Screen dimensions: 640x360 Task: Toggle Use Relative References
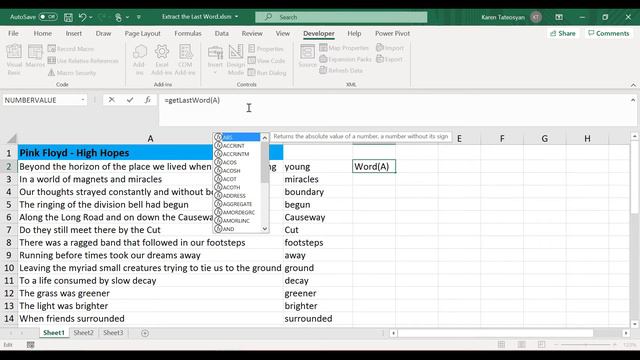pyautogui.click(x=83, y=61)
